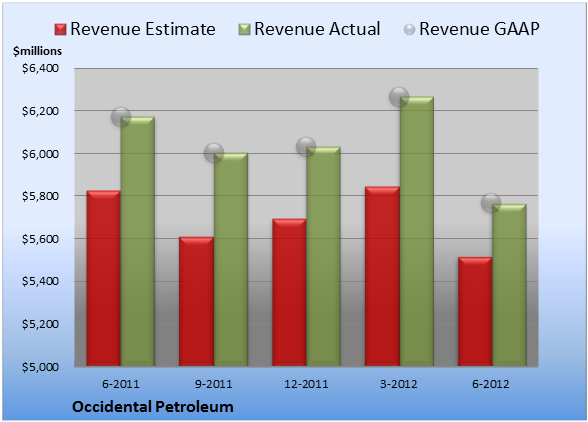Click the '$5,000' axis value
This screenshot has height=422, width=588.
tap(40, 367)
